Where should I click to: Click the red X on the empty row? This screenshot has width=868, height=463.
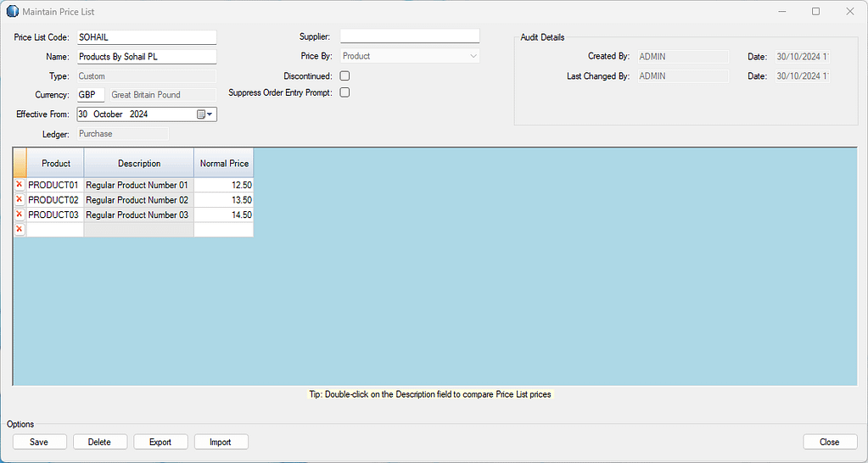point(19,230)
